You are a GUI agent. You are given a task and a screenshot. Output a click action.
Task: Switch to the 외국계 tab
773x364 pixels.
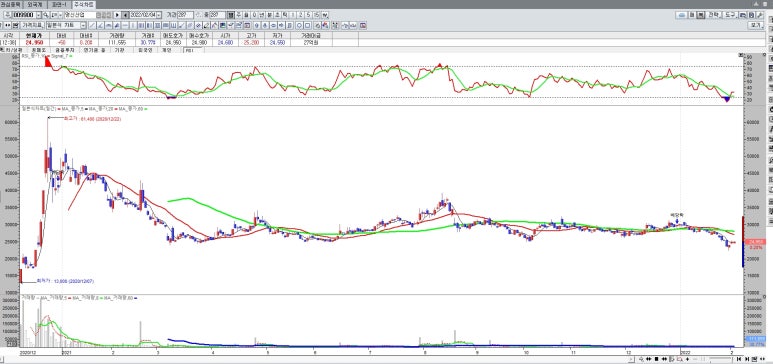click(x=34, y=4)
